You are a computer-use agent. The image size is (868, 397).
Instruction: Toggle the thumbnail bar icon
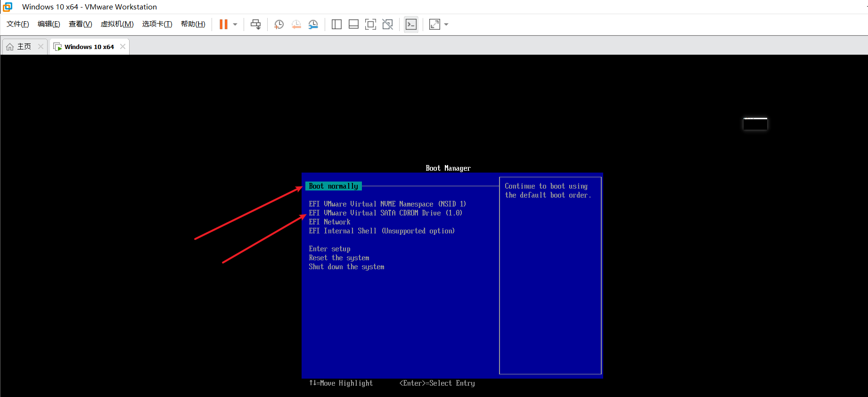[x=353, y=25]
